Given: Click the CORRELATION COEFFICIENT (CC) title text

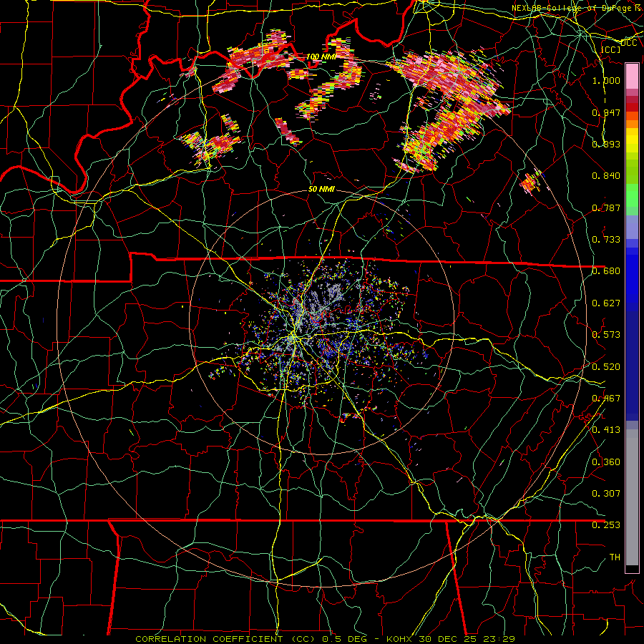Looking at the screenshot, I should click(x=224, y=639).
